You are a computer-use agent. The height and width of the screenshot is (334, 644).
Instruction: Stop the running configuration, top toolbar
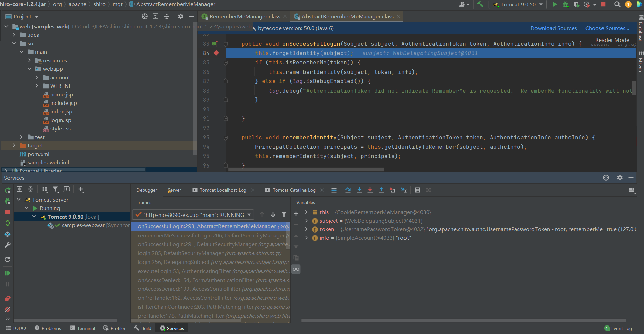(x=603, y=4)
